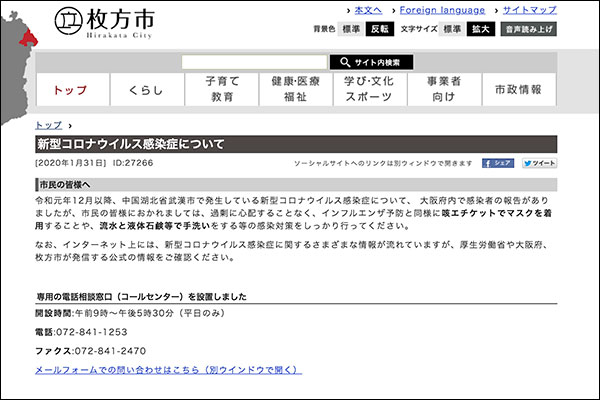The image size is (600, 400).
Task: Click the Facebook share button
Action: (x=498, y=162)
